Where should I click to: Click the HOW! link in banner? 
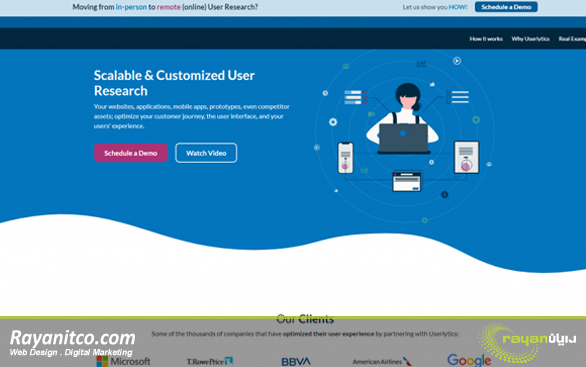(x=458, y=7)
